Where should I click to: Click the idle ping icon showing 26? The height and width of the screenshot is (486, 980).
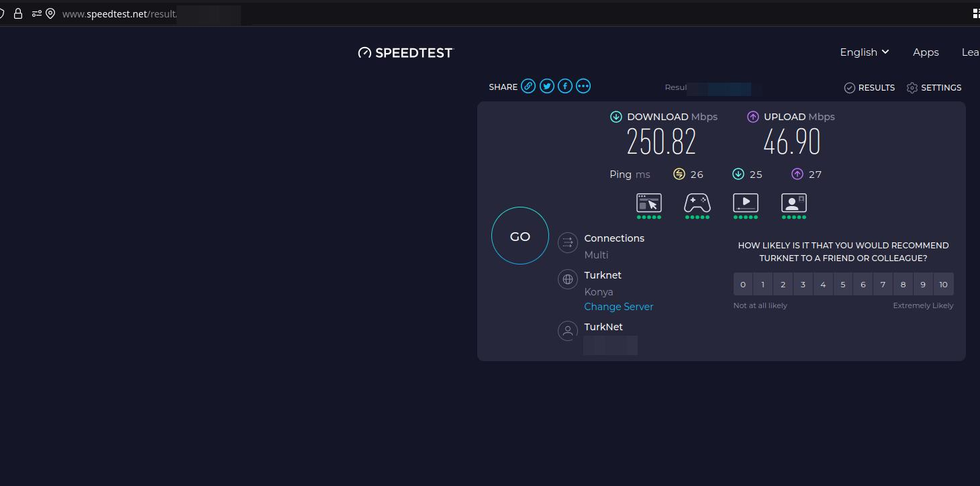(x=679, y=174)
